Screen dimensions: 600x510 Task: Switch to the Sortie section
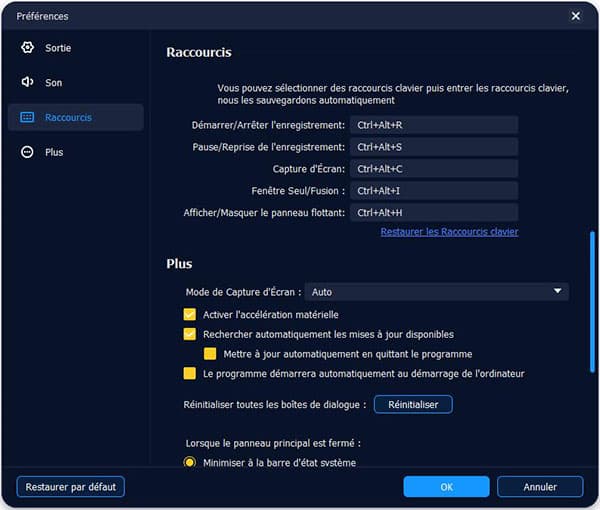[x=58, y=48]
